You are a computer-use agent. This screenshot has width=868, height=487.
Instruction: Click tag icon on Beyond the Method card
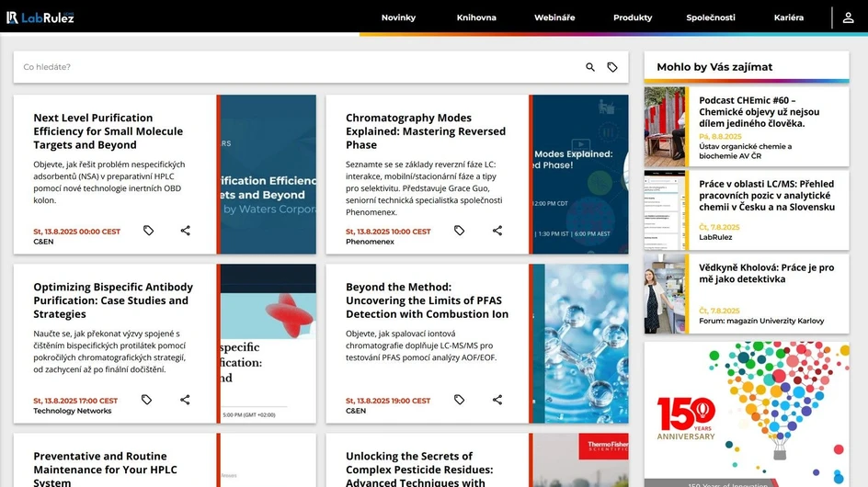459,400
